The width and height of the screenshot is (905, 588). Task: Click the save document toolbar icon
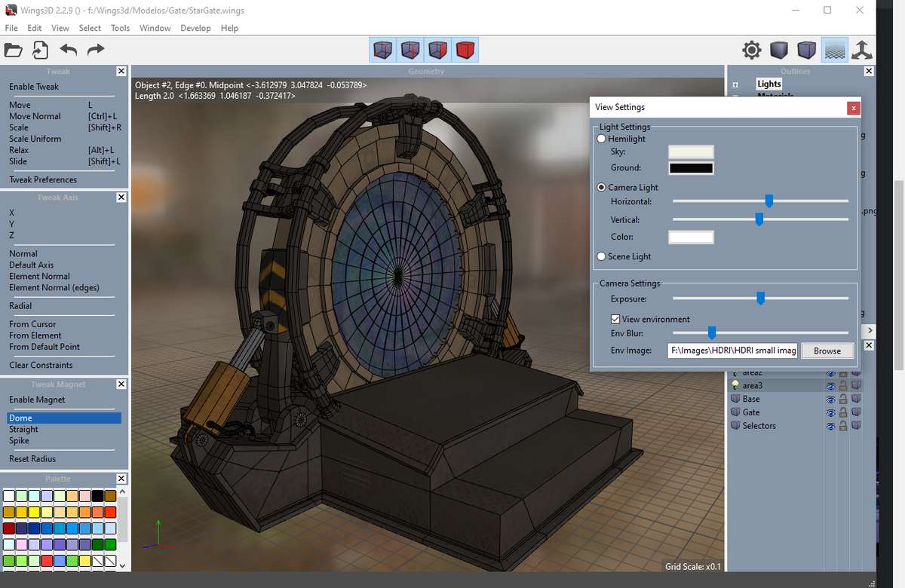click(x=40, y=51)
